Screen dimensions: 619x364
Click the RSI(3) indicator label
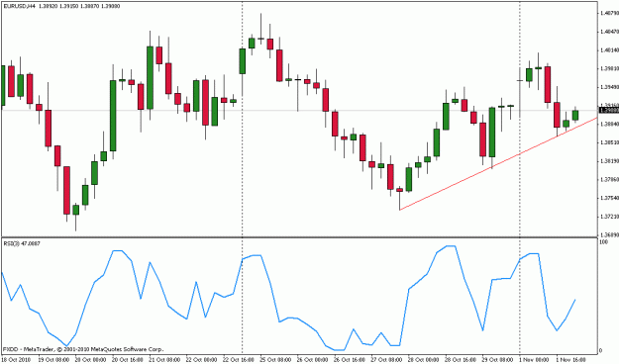(22, 243)
